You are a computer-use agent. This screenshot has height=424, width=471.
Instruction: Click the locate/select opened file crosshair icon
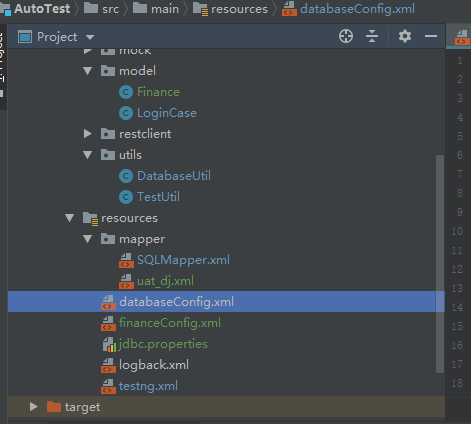coord(346,36)
